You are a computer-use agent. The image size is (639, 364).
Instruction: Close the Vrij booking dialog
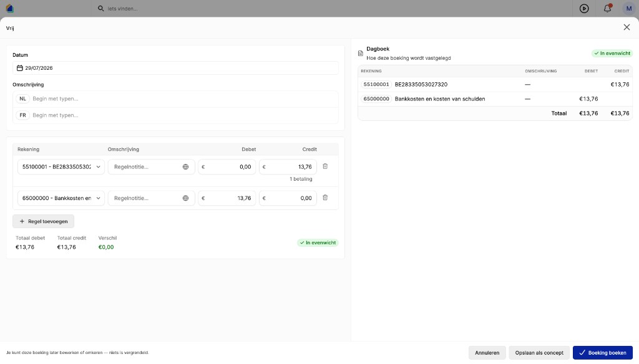tap(627, 27)
